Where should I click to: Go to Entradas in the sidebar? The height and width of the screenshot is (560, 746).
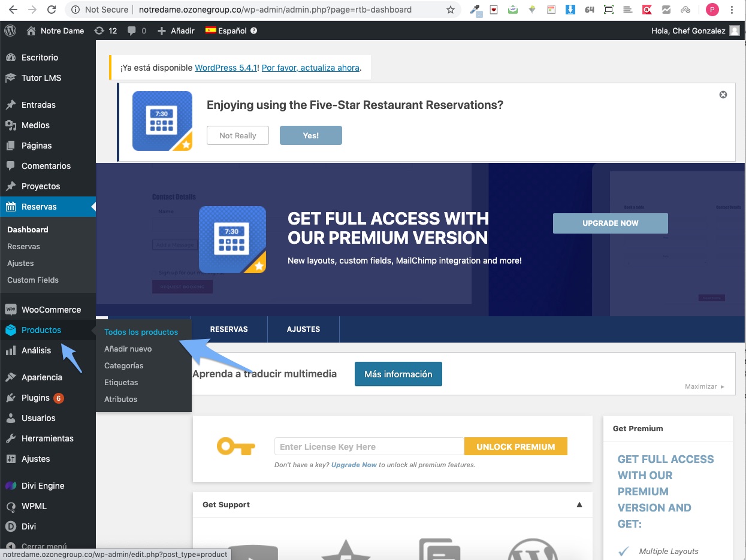(x=38, y=105)
